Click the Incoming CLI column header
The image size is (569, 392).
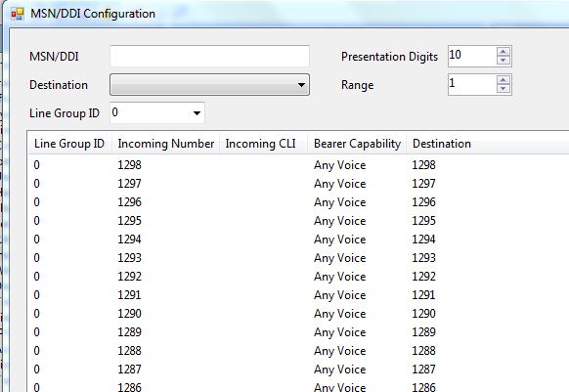click(263, 144)
